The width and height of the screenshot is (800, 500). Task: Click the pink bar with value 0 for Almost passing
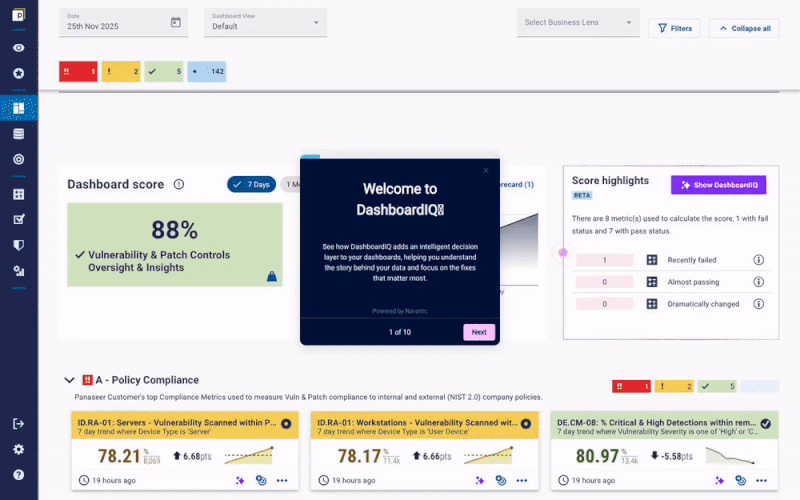(605, 282)
